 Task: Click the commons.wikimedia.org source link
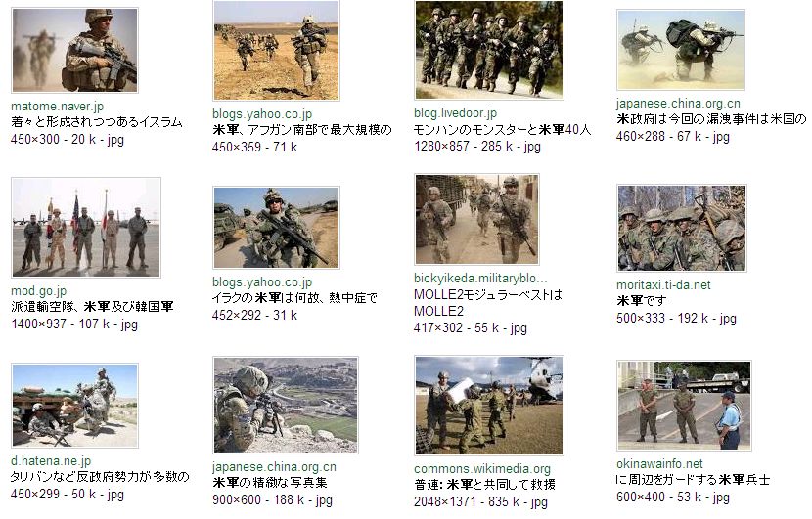[x=482, y=469]
